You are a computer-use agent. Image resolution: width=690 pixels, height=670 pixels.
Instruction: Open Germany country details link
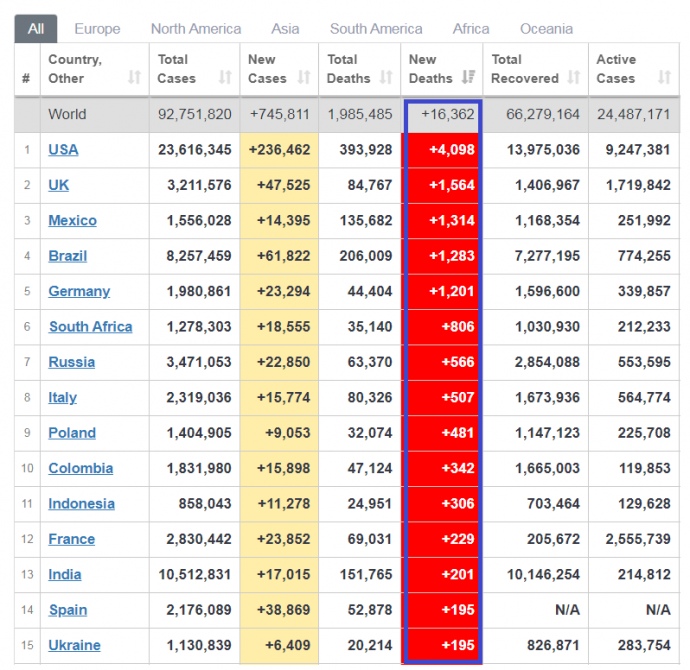click(79, 291)
